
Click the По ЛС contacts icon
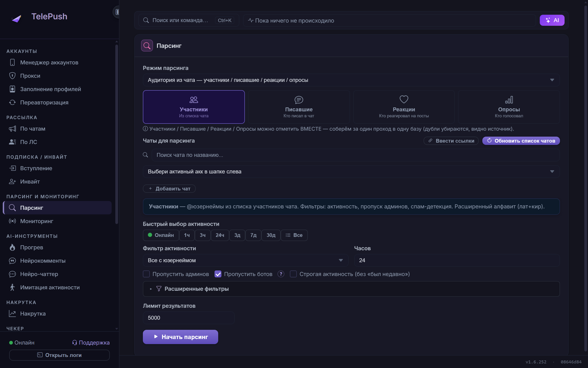tap(12, 142)
